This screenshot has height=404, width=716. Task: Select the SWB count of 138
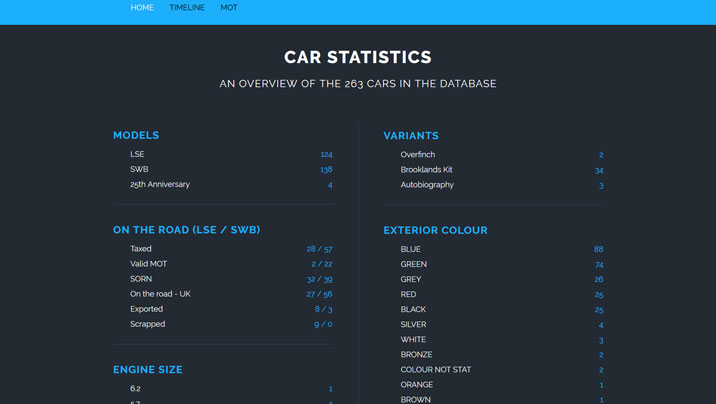coord(326,170)
